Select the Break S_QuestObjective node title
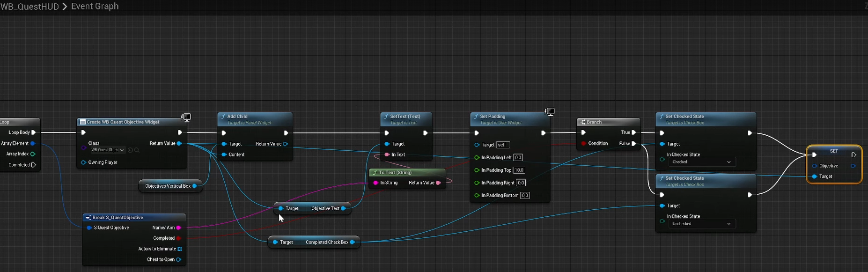 click(x=118, y=218)
